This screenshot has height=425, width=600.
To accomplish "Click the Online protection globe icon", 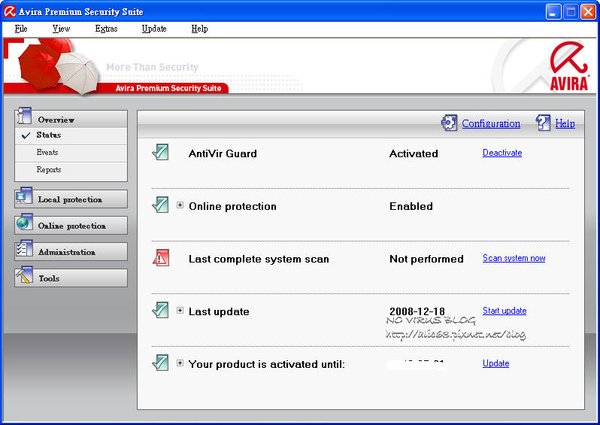I will point(24,223).
